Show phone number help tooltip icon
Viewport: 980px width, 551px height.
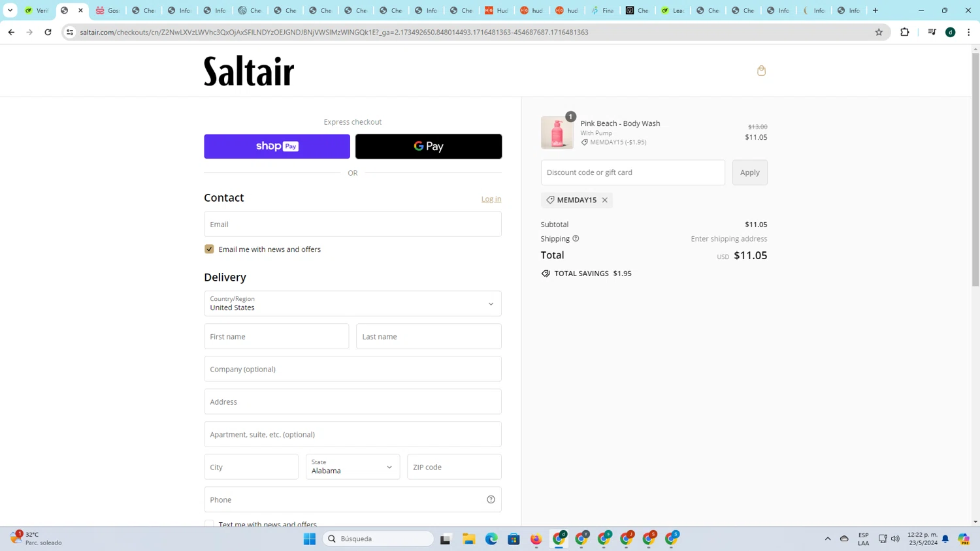click(491, 499)
